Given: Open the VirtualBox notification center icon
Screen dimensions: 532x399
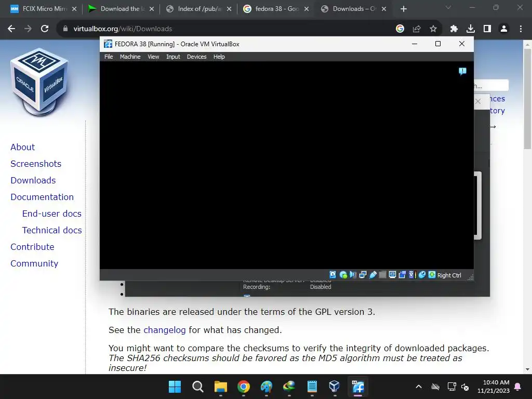Looking at the screenshot, I should 462,71.
